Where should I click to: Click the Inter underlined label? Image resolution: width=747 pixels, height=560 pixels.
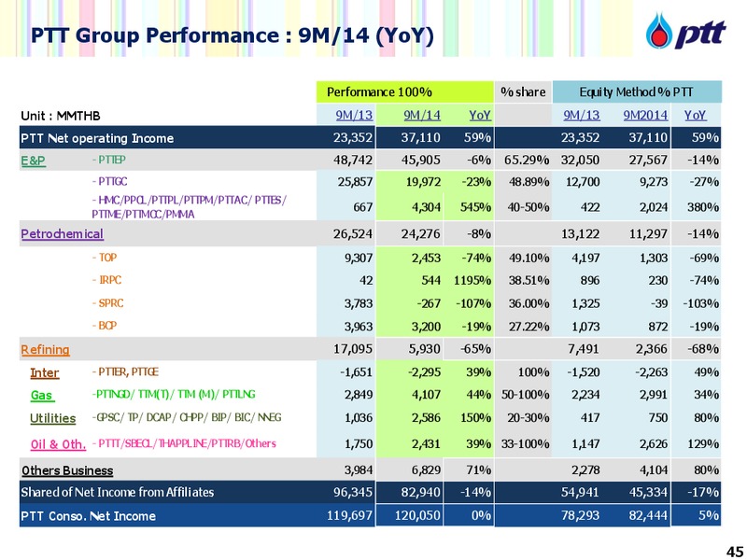[44, 372]
